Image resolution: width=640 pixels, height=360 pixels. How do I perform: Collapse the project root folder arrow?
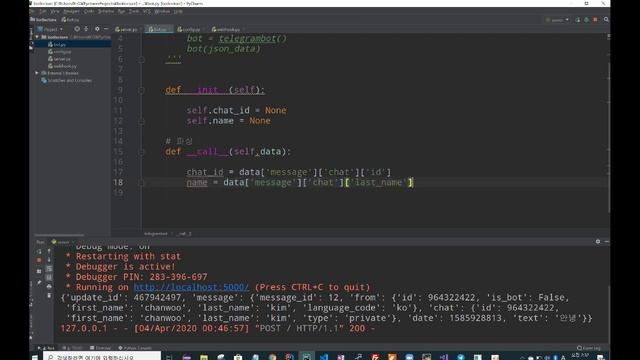tap(37, 37)
